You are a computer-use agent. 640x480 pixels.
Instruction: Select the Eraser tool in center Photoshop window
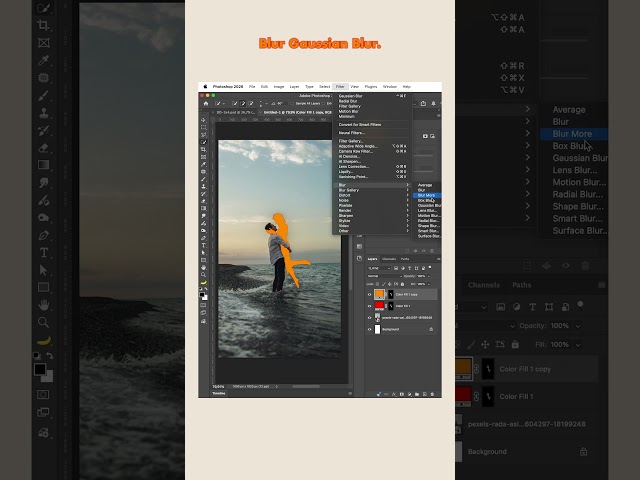[x=204, y=201]
